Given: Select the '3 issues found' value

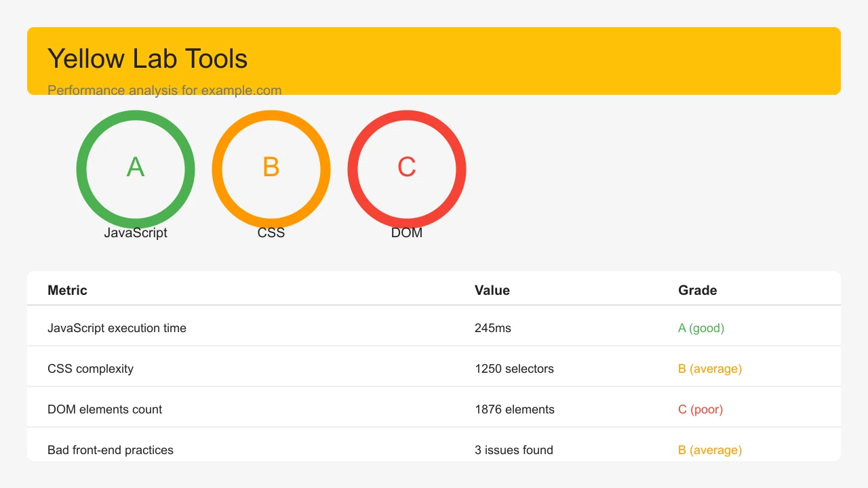Looking at the screenshot, I should click(x=514, y=450).
